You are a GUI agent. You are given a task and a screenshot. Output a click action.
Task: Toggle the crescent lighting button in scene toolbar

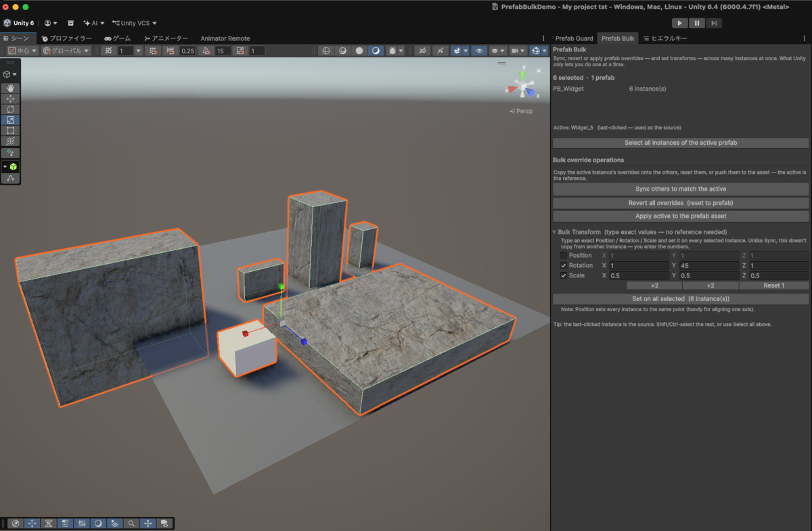375,51
